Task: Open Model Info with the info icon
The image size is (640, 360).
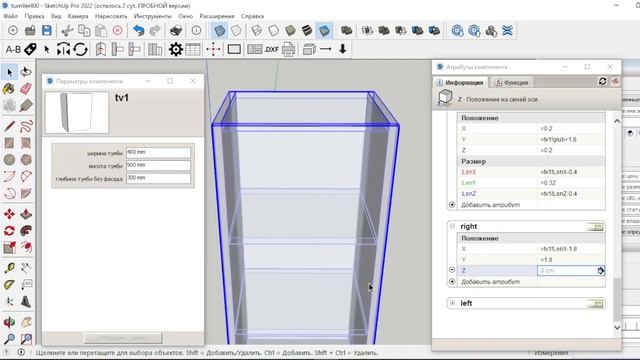Action: click(196, 31)
